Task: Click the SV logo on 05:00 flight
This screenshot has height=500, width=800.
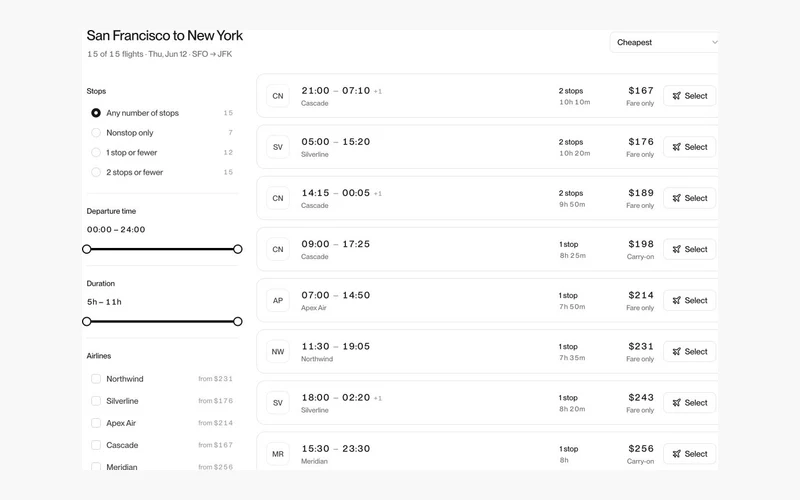Action: click(278, 147)
